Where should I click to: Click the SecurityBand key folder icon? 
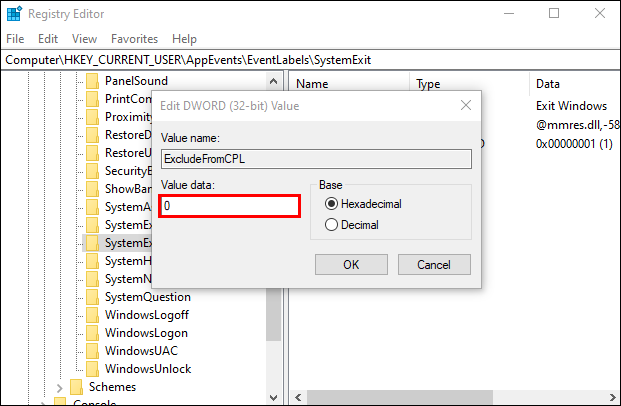[92, 171]
